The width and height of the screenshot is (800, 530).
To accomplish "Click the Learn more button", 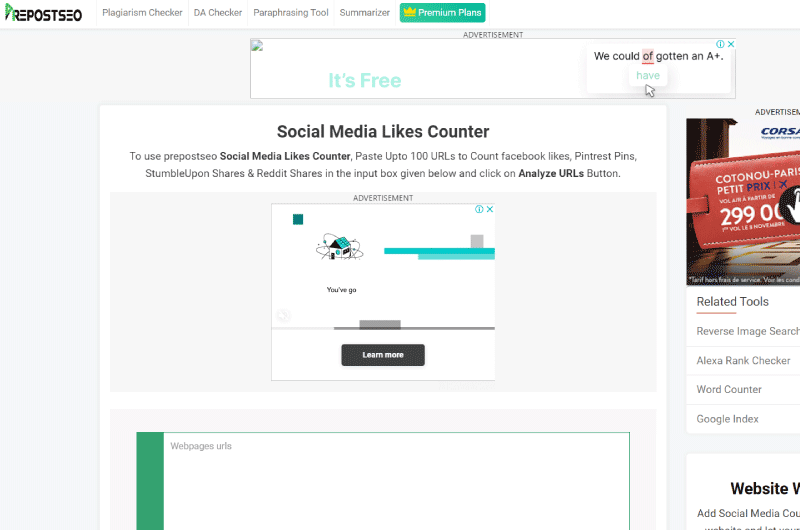I will [x=383, y=355].
